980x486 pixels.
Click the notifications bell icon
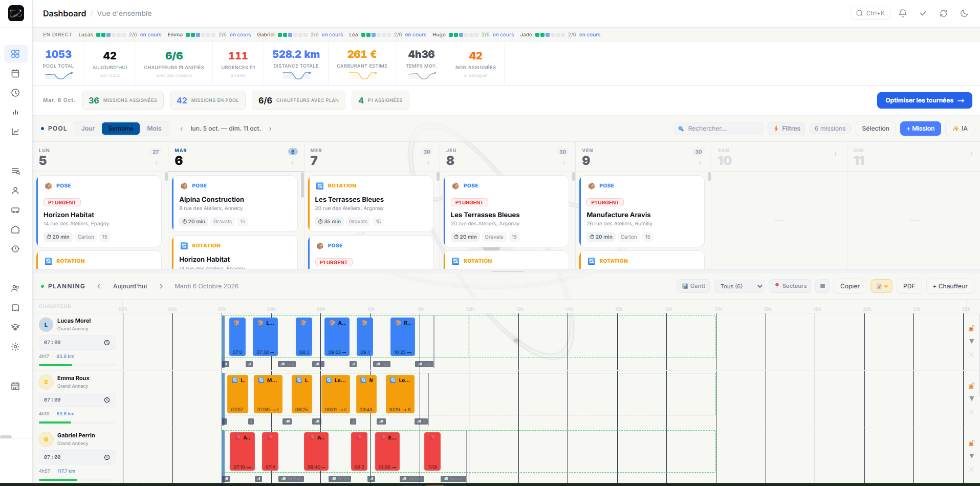pos(903,13)
